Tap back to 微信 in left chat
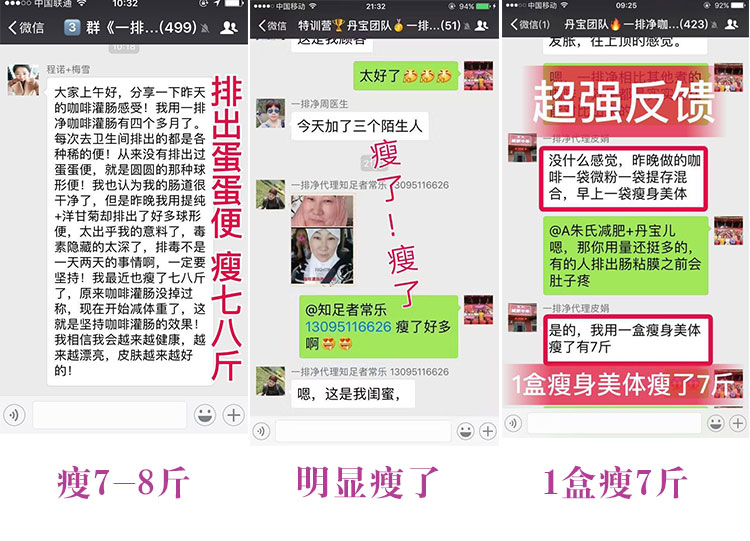Viewport: 750px width, 541px height. [x=26, y=27]
